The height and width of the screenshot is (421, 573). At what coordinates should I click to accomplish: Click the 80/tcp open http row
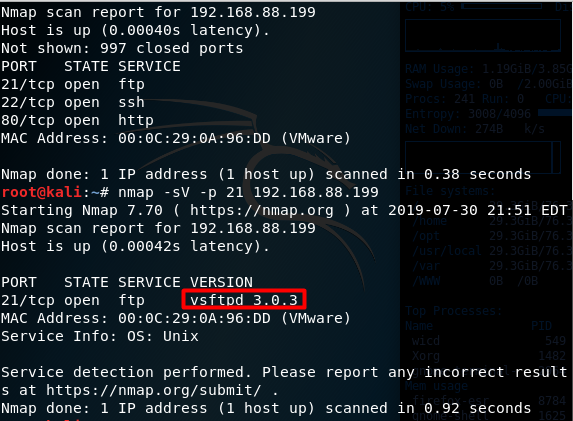coord(77,120)
